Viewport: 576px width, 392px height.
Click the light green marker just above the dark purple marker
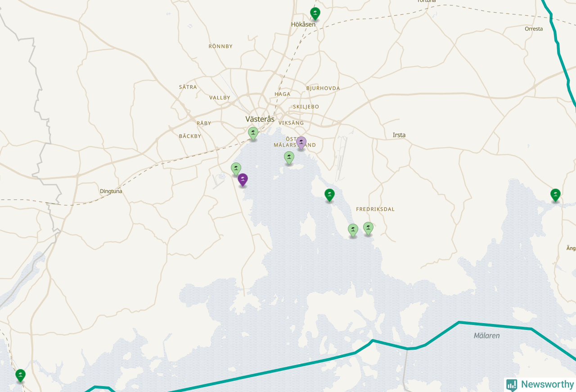click(236, 169)
